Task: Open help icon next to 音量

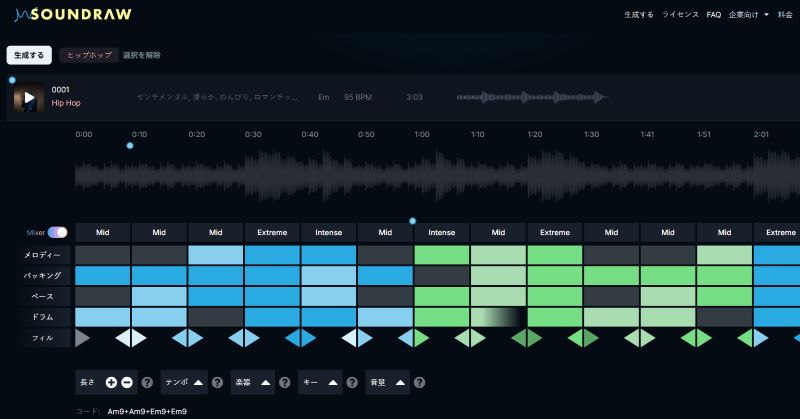Action: click(x=420, y=382)
